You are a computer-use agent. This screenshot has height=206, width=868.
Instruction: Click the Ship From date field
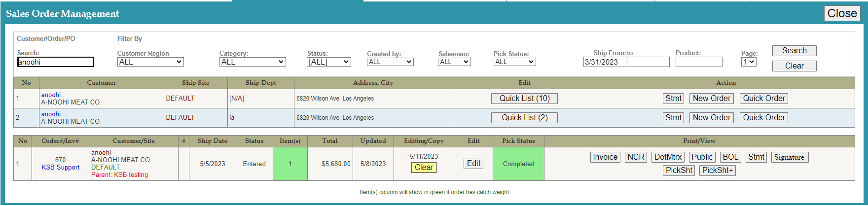(604, 62)
